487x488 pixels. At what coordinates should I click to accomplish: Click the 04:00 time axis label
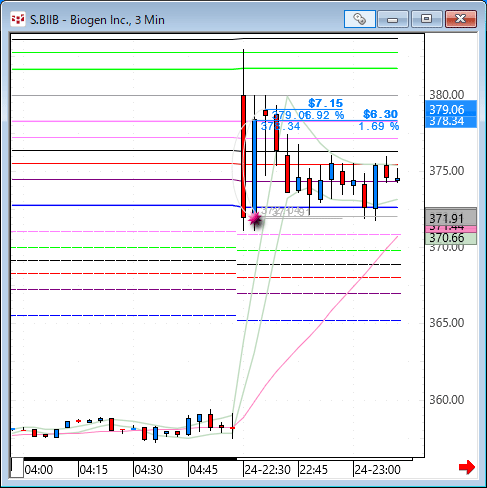coord(39,470)
